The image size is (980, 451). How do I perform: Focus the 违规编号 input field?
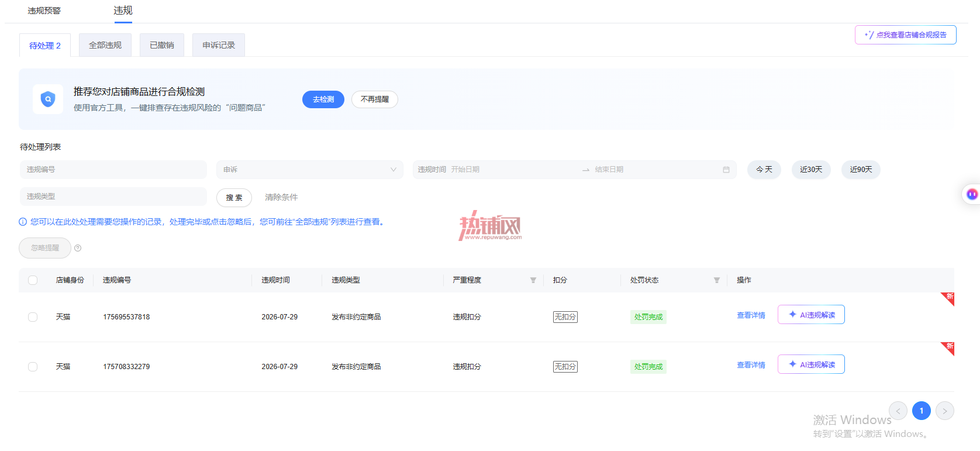[113, 170]
